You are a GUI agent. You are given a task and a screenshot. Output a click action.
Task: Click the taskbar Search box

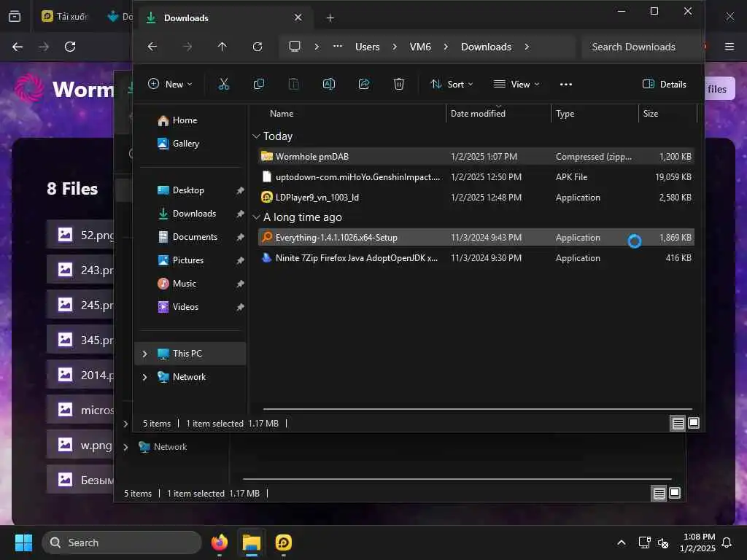tap(122, 542)
